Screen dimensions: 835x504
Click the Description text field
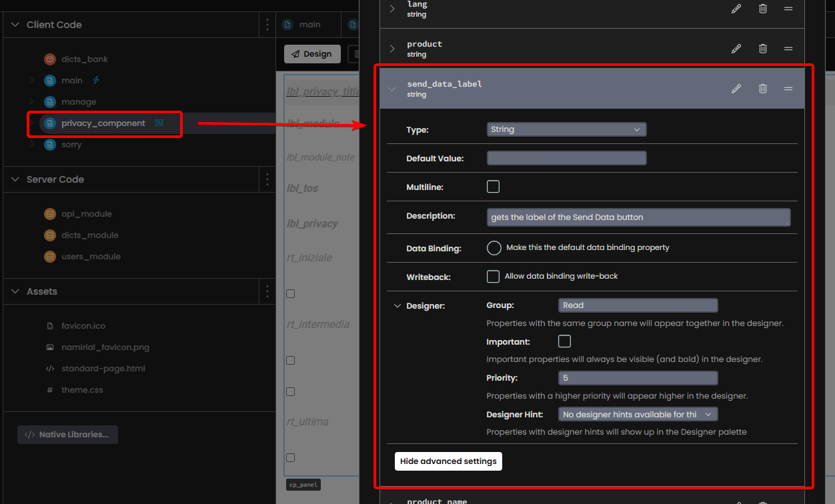coord(638,217)
